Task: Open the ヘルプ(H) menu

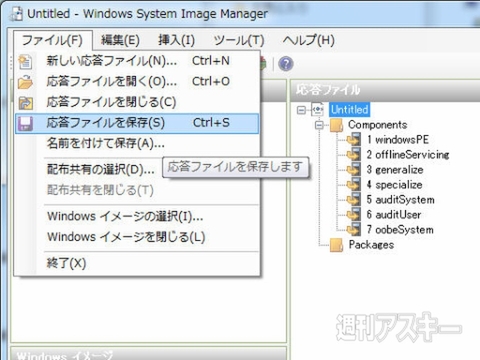Action: (x=309, y=40)
